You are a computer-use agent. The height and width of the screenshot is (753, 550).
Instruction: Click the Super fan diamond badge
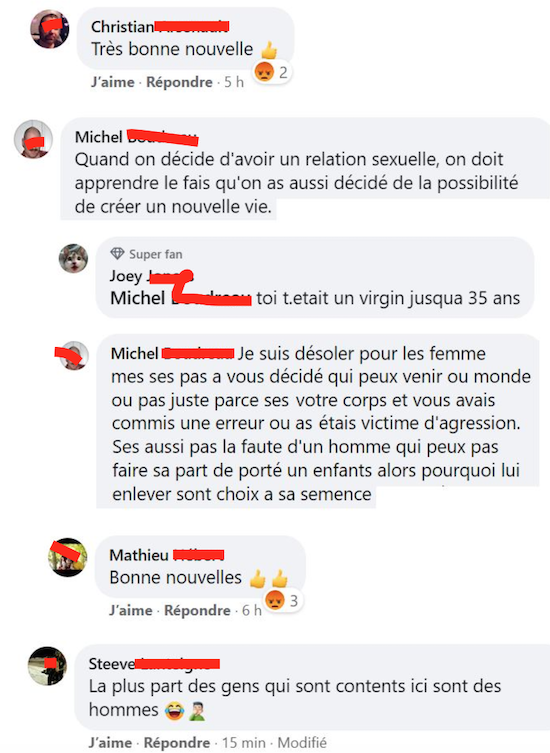coord(117,253)
